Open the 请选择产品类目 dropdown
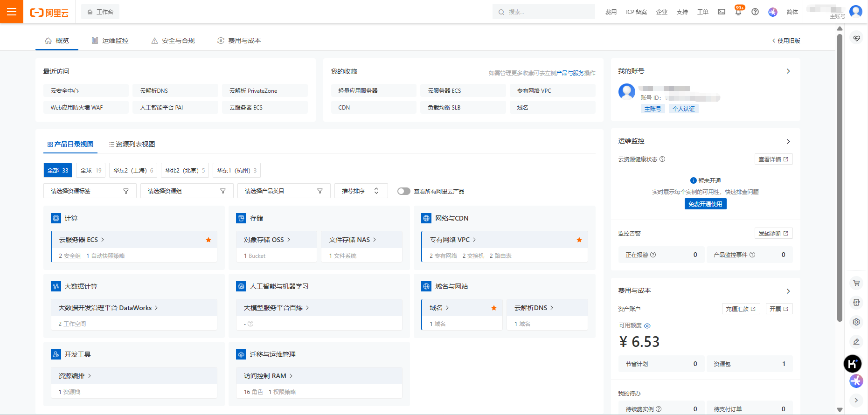 tap(284, 191)
